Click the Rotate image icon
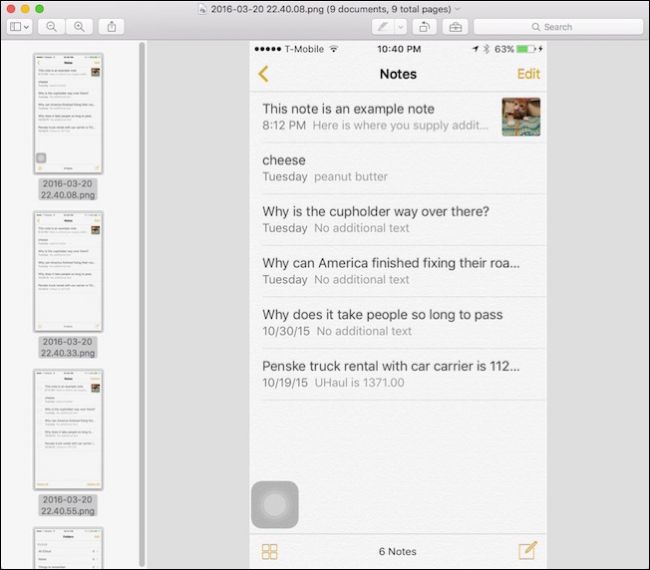 click(424, 27)
